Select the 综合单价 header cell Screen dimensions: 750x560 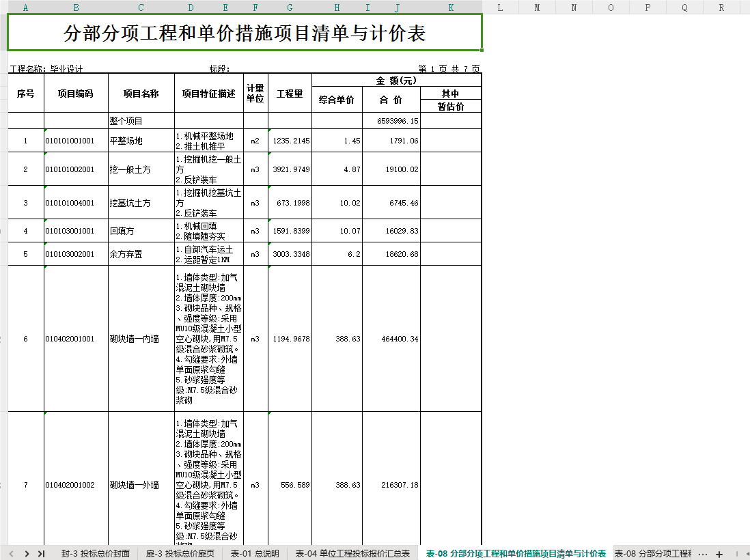tap(337, 100)
